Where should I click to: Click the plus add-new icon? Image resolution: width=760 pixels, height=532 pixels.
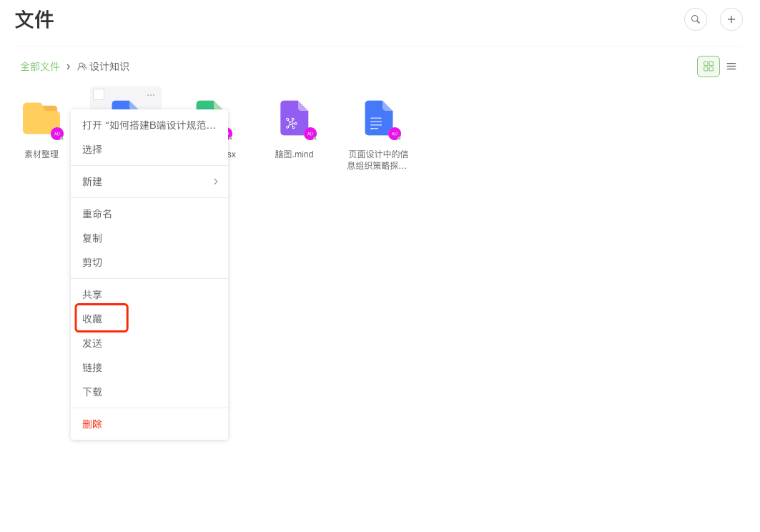(731, 19)
